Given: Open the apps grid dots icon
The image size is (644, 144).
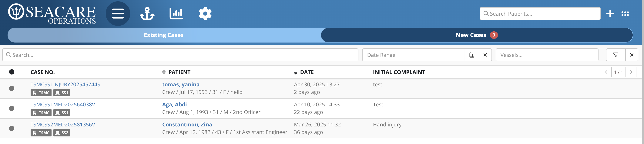Looking at the screenshot, I should [625, 14].
